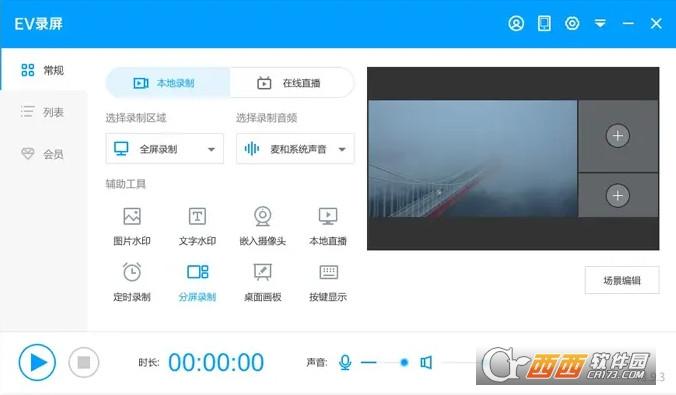
Task: Open the 桌面画板 drawing board tool
Action: (263, 282)
